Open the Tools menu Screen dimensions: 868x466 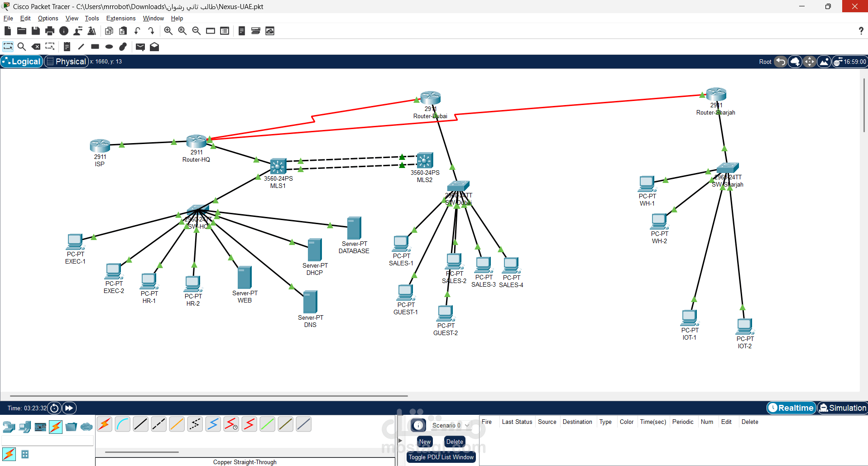pyautogui.click(x=92, y=18)
